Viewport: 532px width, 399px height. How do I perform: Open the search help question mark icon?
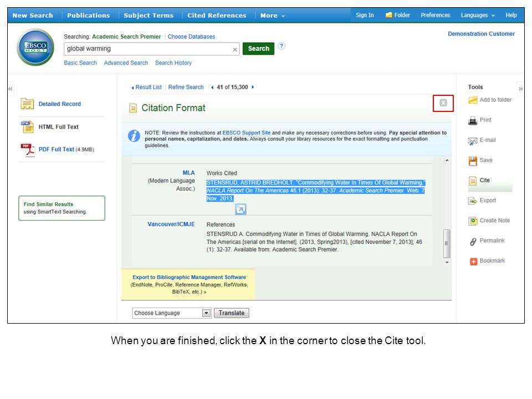282,46
